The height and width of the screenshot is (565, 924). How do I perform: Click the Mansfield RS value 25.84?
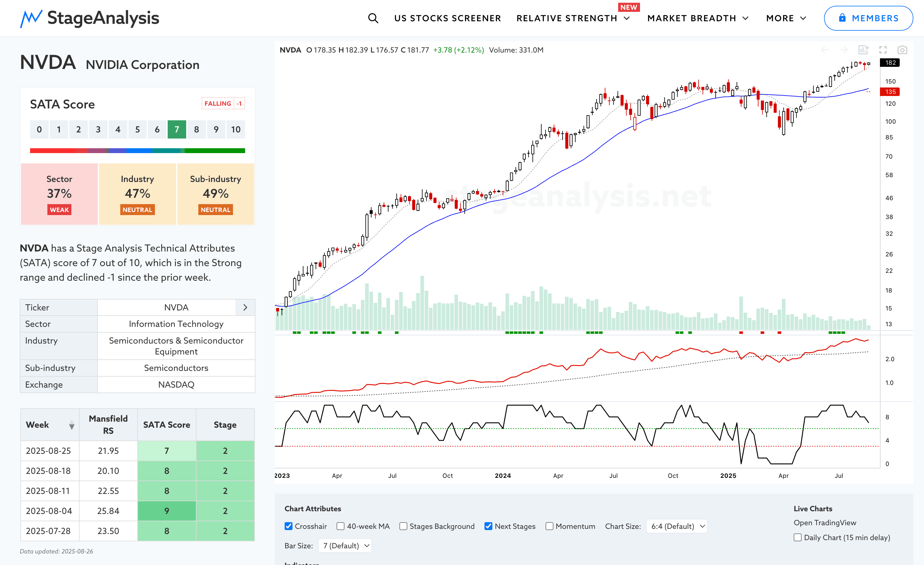coord(108,511)
